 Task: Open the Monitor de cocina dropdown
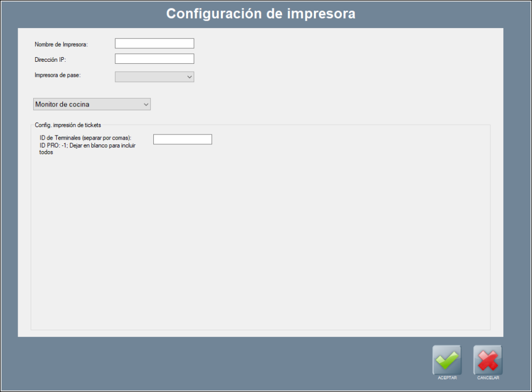[88, 104]
